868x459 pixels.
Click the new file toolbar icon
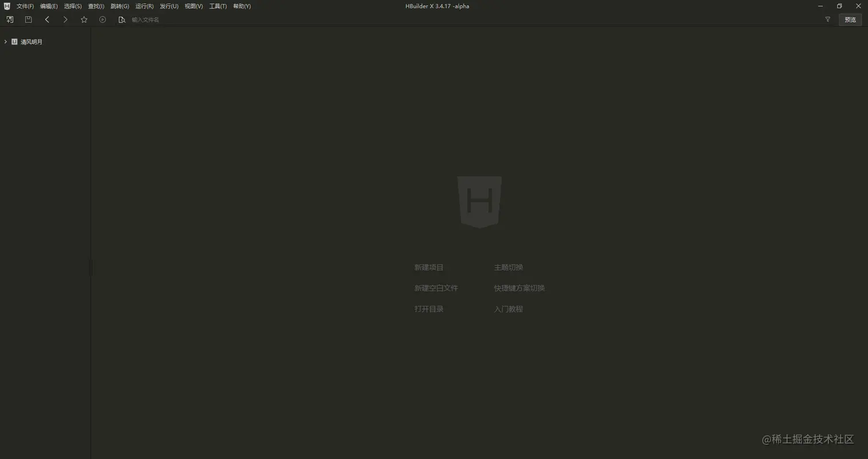pos(10,20)
